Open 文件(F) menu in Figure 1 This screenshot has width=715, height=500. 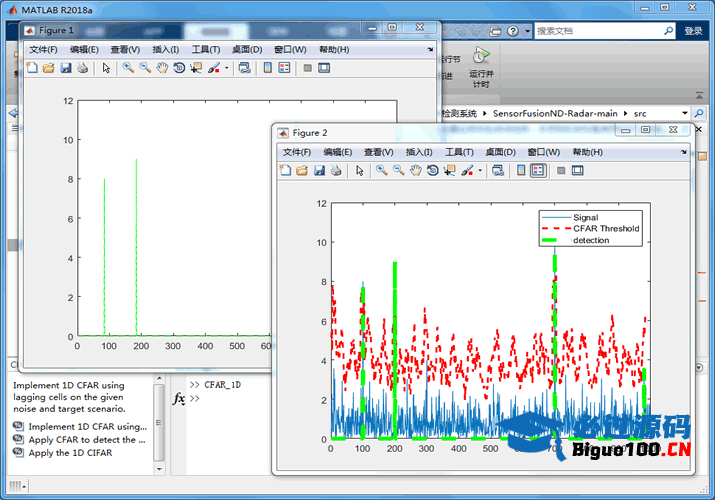[43, 50]
